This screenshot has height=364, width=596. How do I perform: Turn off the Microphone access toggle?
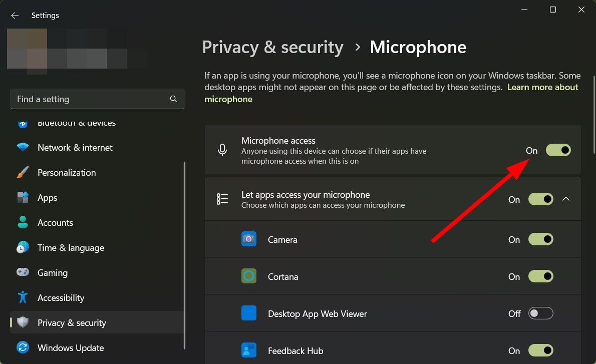click(558, 150)
